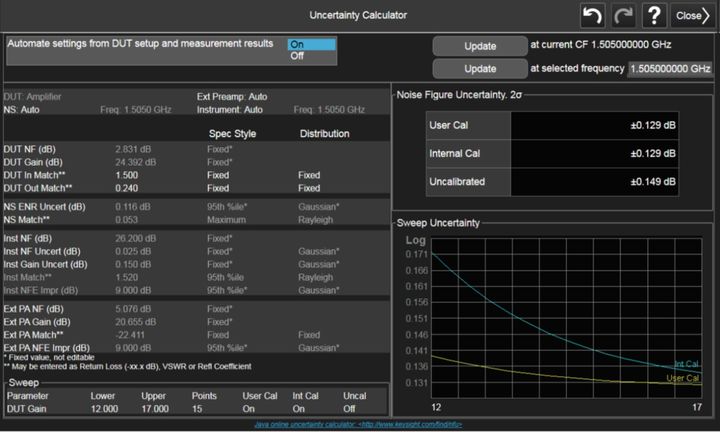This screenshot has width=720, height=432.
Task: Change DUT Out Match distribution
Action: (x=309, y=188)
